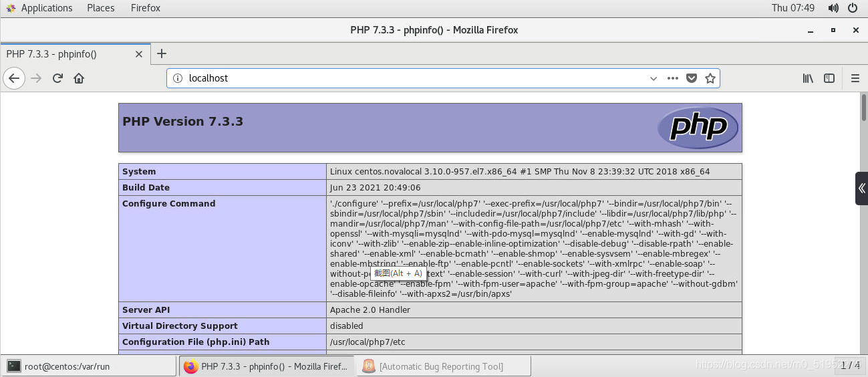868x377 pixels.
Task: Close the Firefox window
Action: [855, 30]
